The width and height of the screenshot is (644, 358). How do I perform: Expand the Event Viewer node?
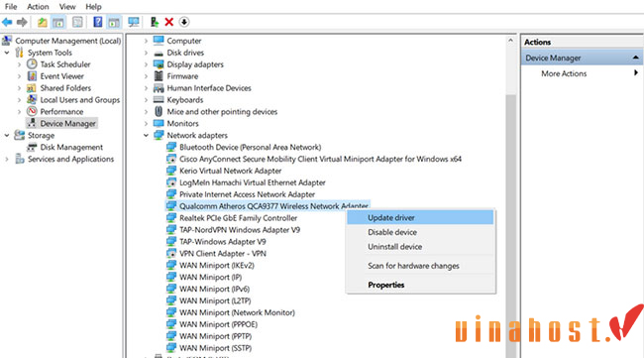[x=19, y=76]
